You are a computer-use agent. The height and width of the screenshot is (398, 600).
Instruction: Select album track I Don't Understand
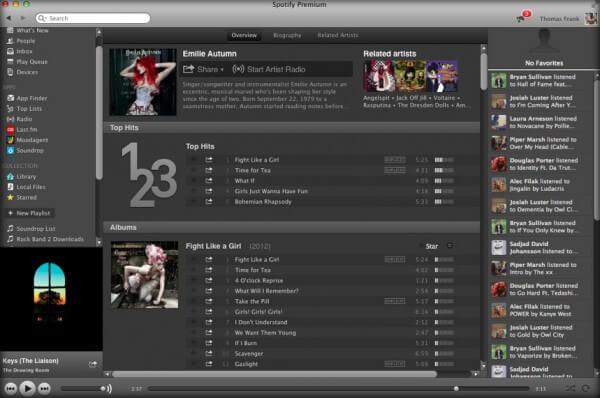(x=321, y=322)
